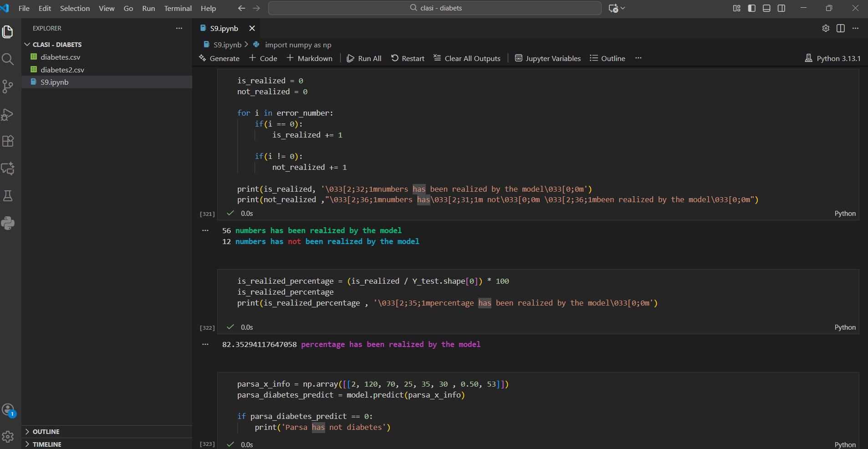Viewport: 868px width, 449px height.
Task: Select the S9.ipynb editor tab
Action: click(224, 28)
